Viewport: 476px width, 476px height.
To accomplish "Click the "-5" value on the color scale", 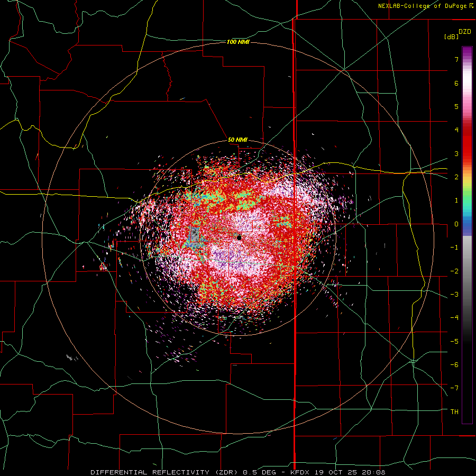I will 454,341.
